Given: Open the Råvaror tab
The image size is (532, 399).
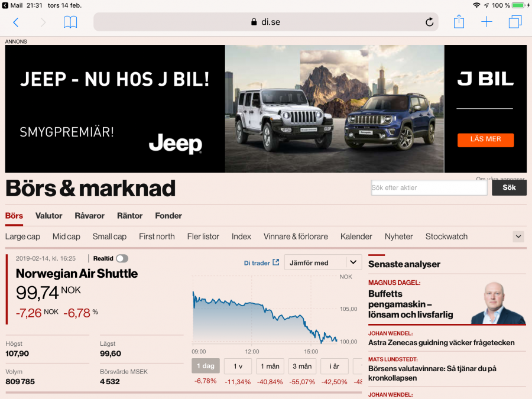Looking at the screenshot, I should 89,216.
